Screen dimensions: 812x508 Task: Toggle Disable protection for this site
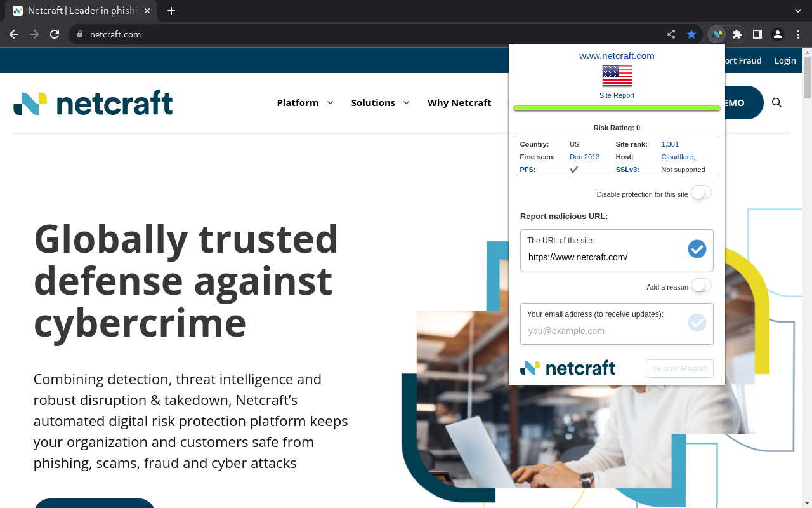pos(701,193)
